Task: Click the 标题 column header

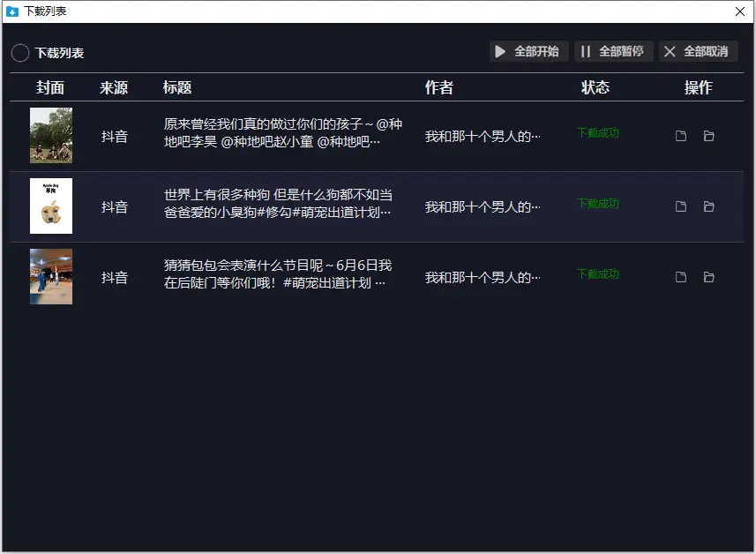Action: tap(177, 87)
